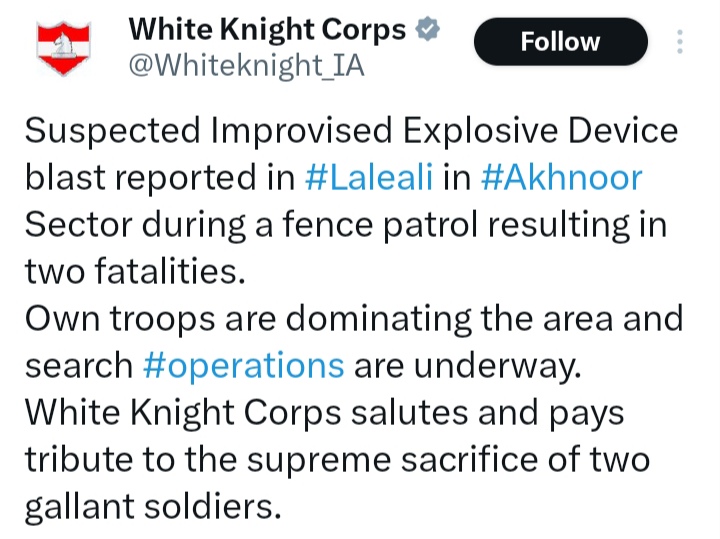Open the three-dot more options menu
This screenshot has width=720, height=539.
680,42
